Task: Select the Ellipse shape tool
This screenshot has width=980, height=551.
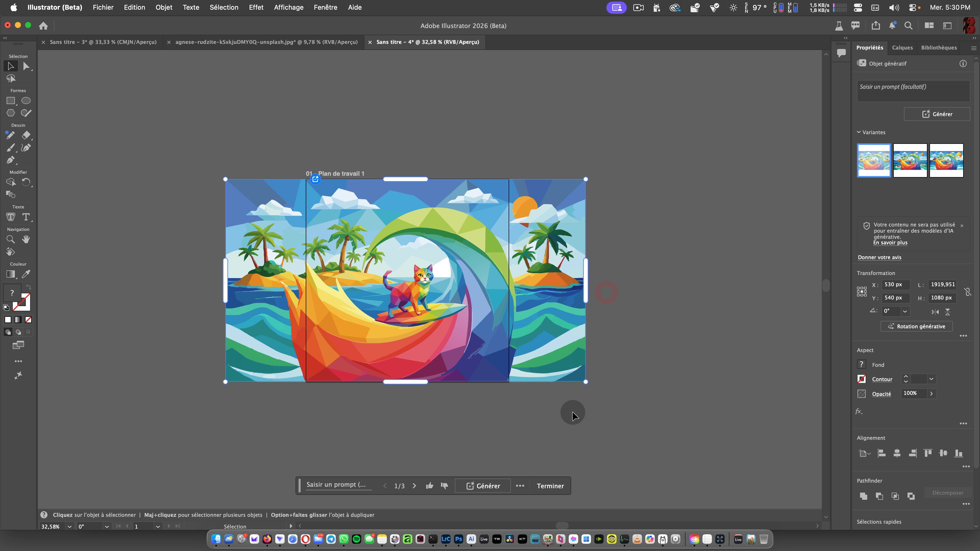Action: (x=26, y=101)
